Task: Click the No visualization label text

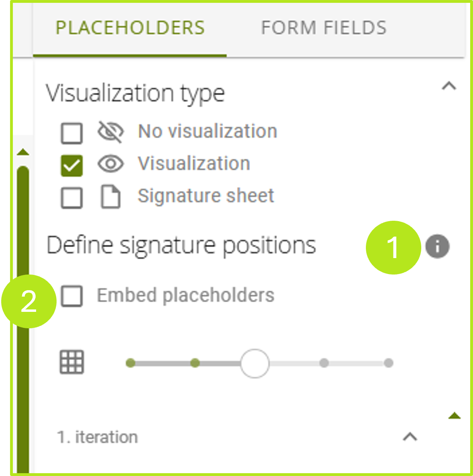Action: point(207,130)
